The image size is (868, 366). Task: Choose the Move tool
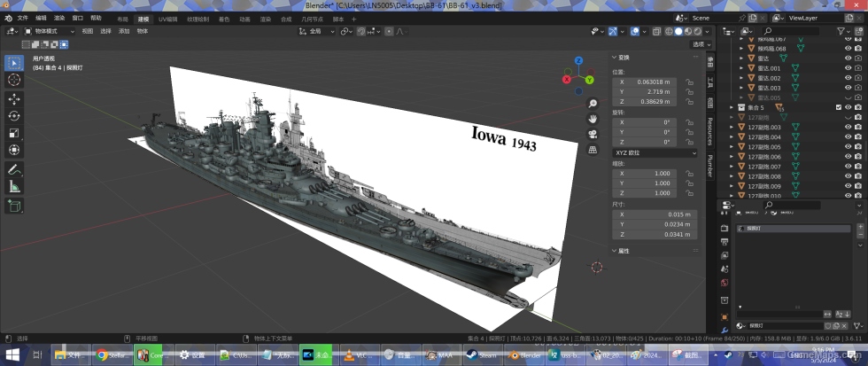tap(14, 99)
